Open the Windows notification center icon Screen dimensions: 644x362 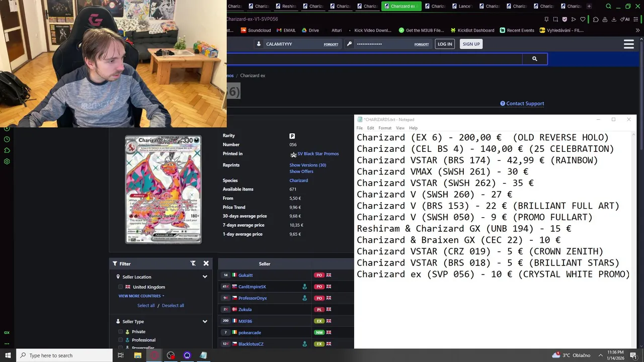click(x=633, y=355)
